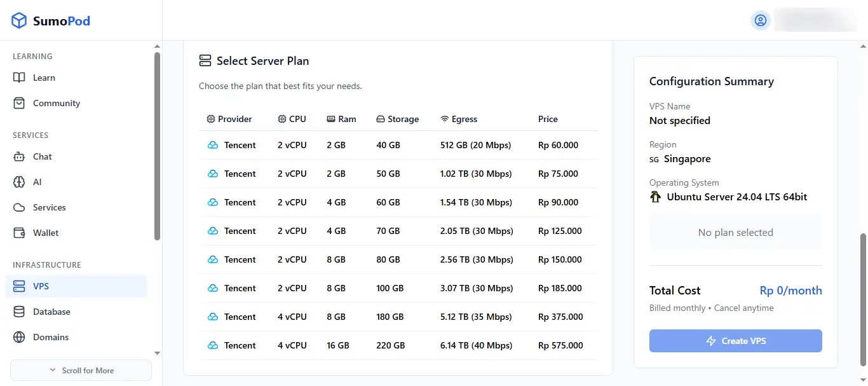Select the Rp 575.000 plan price
This screenshot has height=386, width=868.
click(x=560, y=345)
